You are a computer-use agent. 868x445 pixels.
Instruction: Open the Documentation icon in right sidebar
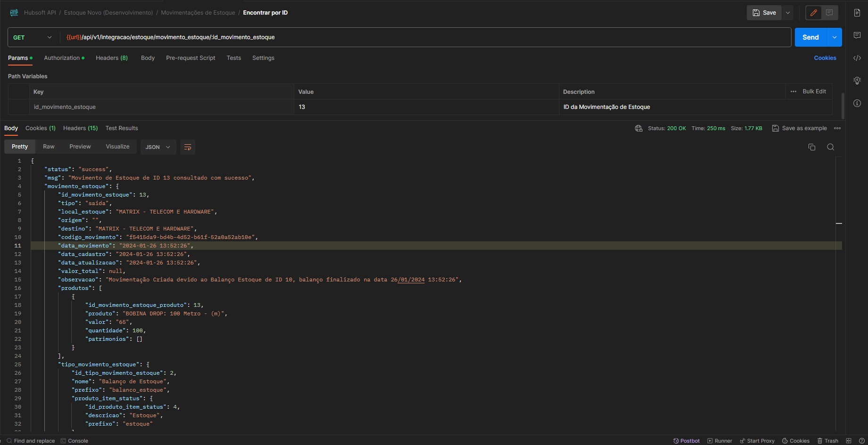(857, 13)
